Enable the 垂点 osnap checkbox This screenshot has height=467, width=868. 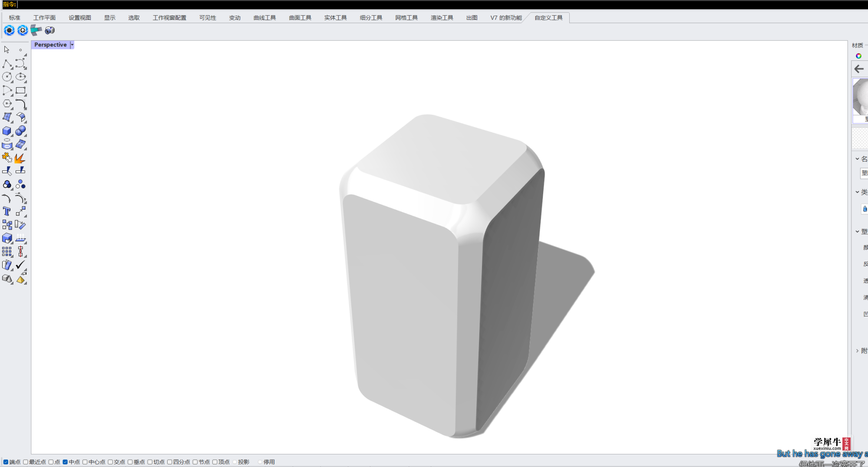click(x=130, y=462)
